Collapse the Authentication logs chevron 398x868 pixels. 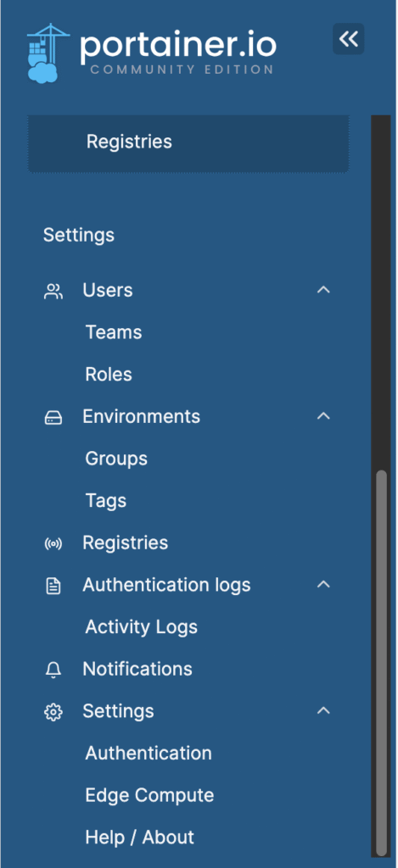tap(323, 584)
